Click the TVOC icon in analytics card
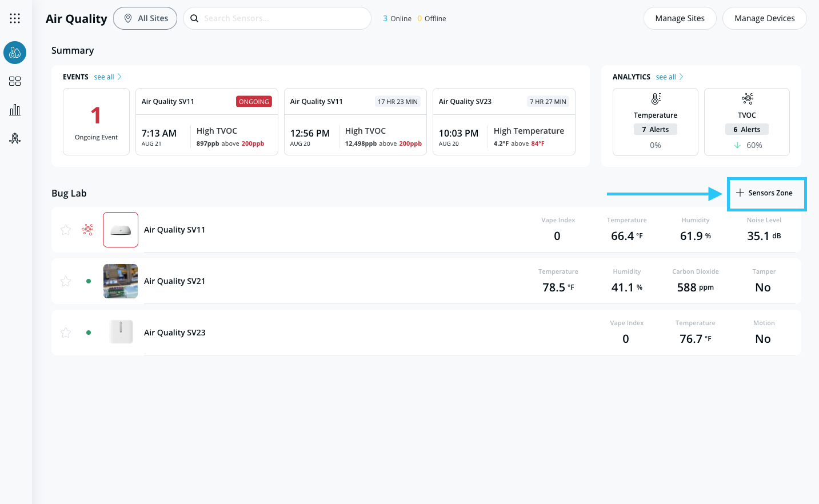This screenshot has width=819, height=504. click(747, 99)
